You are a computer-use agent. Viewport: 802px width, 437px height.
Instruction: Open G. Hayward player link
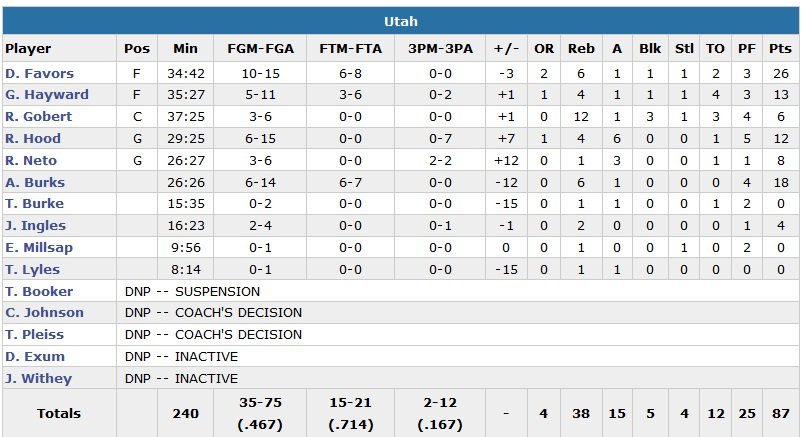pos(47,95)
